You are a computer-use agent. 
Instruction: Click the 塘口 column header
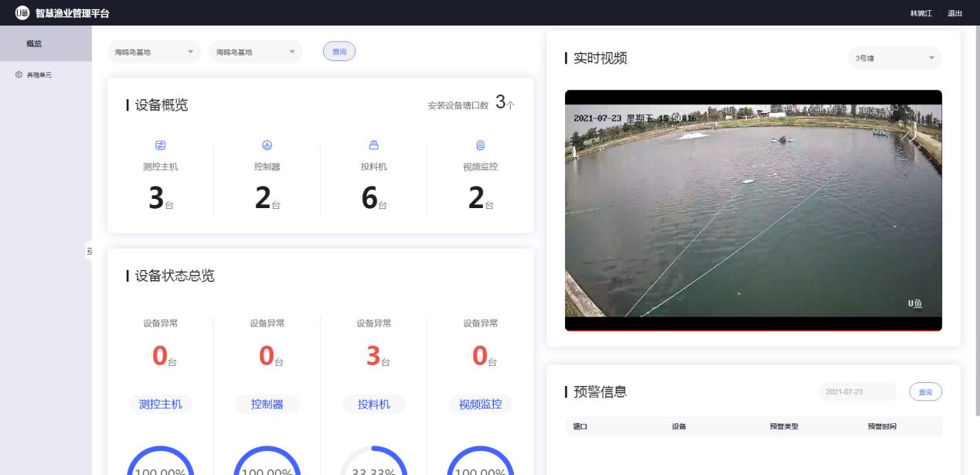[x=580, y=427]
